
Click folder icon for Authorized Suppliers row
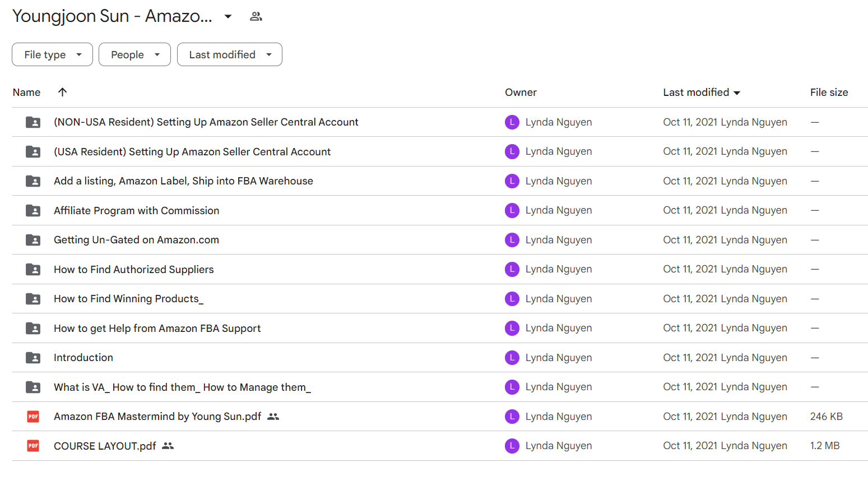33,269
